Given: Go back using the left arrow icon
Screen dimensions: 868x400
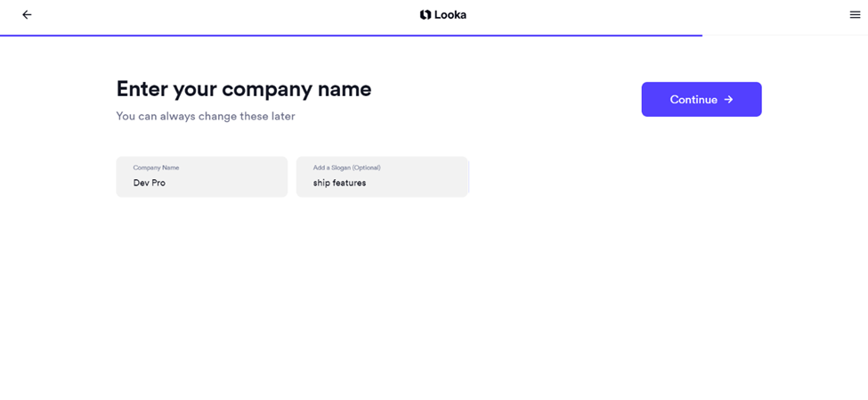Looking at the screenshot, I should [x=27, y=15].
